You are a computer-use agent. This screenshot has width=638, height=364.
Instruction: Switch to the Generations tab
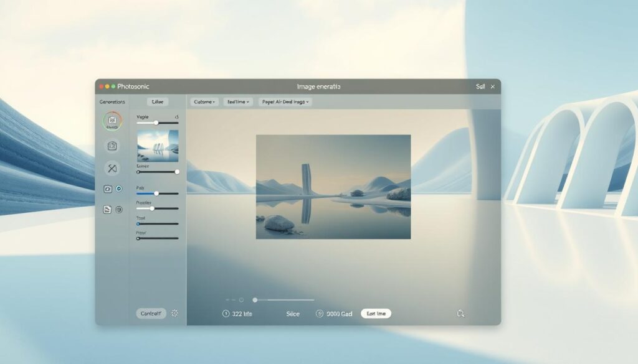[112, 101]
